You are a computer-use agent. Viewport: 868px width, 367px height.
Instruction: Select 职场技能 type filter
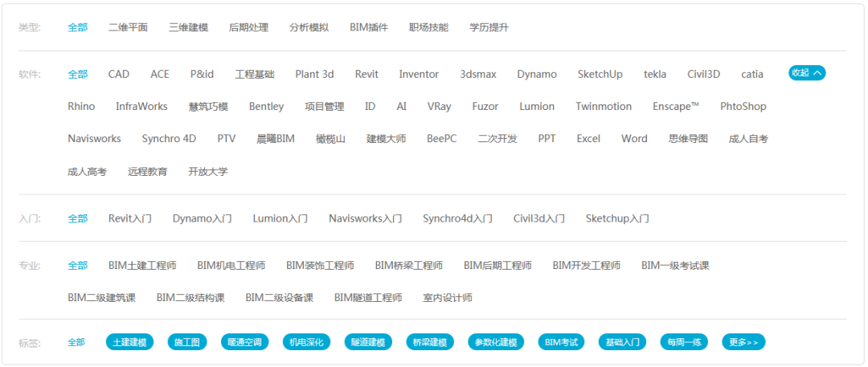coord(428,27)
